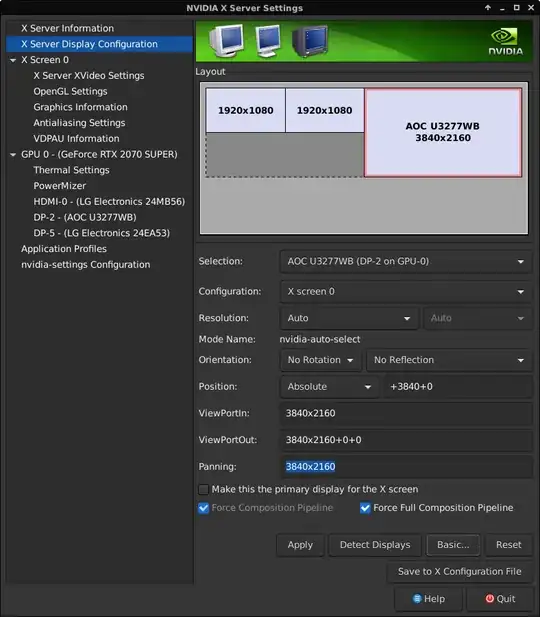Click the position offset field +3840+0
The height and width of the screenshot is (617, 540).
coord(458,387)
